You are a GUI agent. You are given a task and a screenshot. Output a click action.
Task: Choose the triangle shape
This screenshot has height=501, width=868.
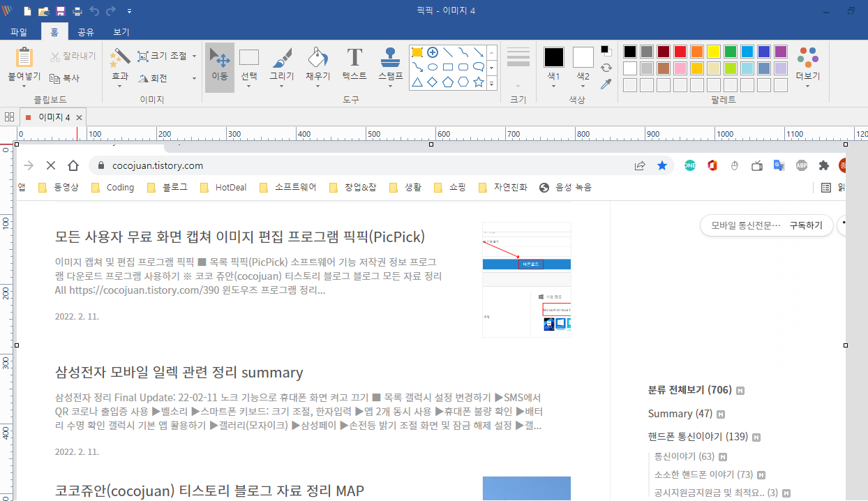pyautogui.click(x=417, y=82)
